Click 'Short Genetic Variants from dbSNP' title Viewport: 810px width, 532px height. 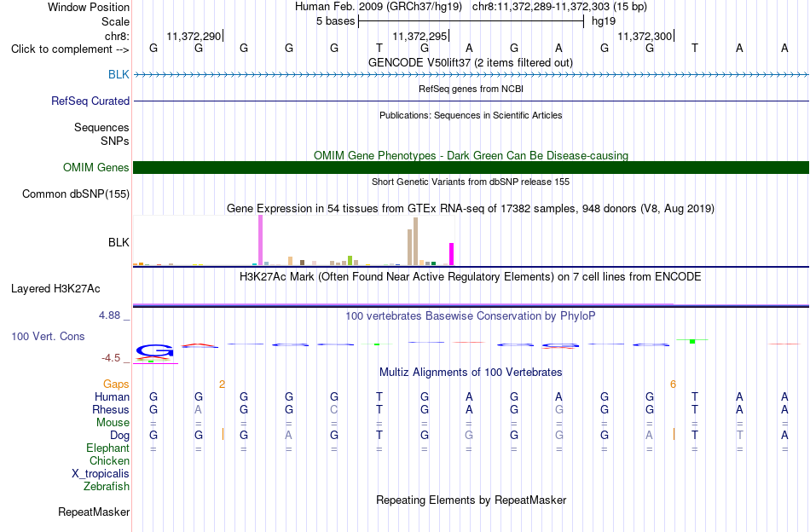tap(471, 182)
